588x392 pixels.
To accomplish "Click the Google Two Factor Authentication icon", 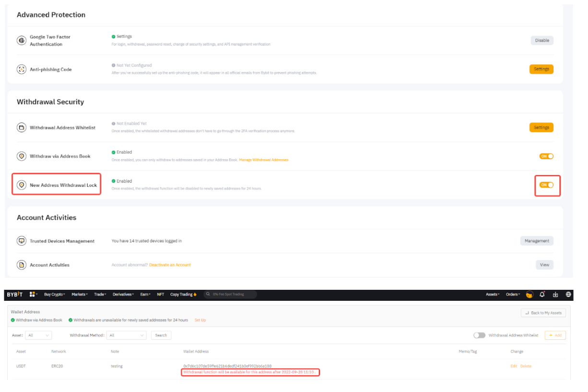I will tap(21, 40).
